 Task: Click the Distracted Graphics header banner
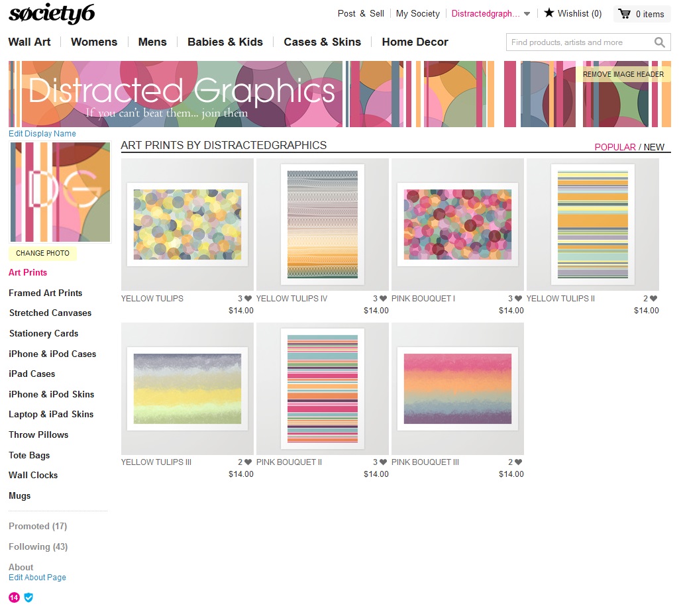340,94
